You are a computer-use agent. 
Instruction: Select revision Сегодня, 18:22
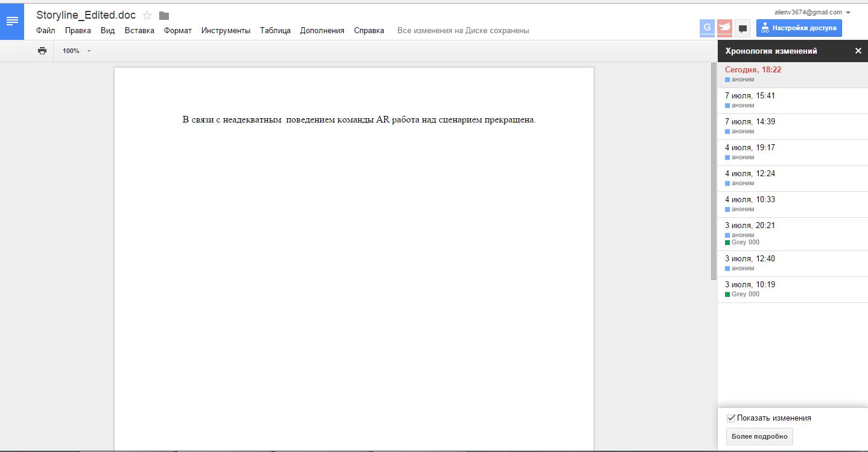coord(793,74)
